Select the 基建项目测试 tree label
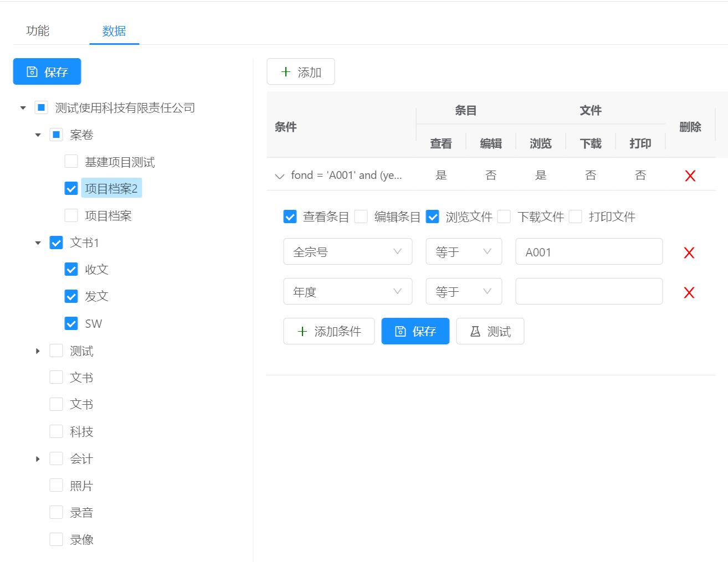This screenshot has width=728, height=562. pyautogui.click(x=120, y=162)
